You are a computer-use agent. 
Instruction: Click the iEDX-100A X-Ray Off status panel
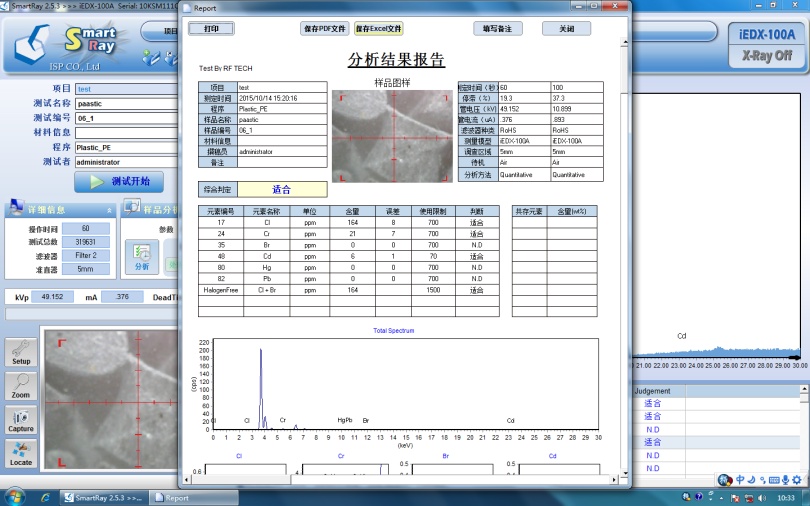[x=767, y=45]
